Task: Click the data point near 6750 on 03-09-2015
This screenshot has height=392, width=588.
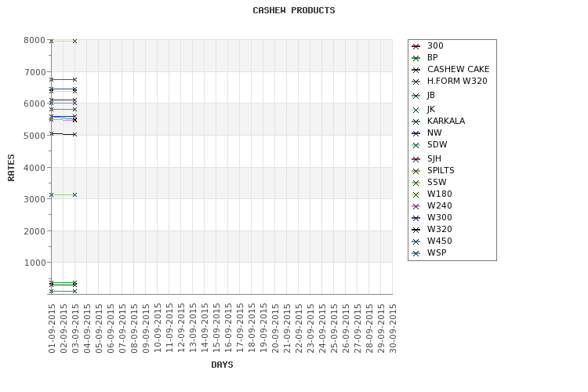Action: (74, 79)
